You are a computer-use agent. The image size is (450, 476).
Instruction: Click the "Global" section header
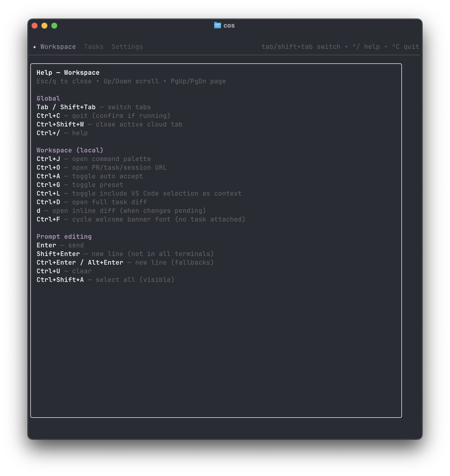pyautogui.click(x=48, y=98)
